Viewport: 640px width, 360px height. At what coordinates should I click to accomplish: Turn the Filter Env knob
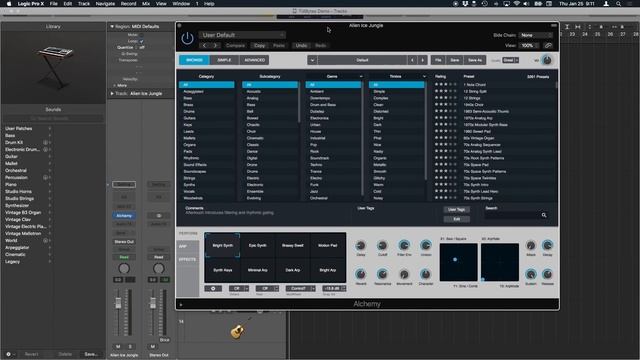click(404, 245)
